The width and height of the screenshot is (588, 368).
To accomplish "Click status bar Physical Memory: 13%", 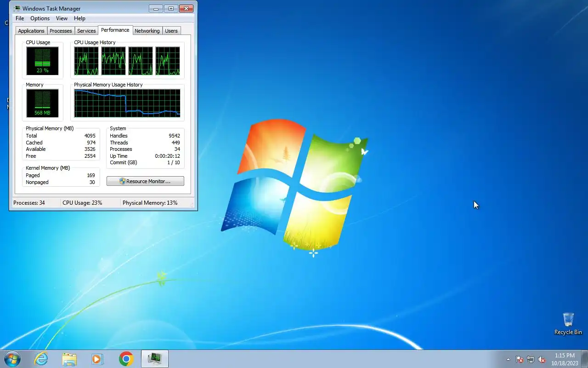I will pos(150,203).
